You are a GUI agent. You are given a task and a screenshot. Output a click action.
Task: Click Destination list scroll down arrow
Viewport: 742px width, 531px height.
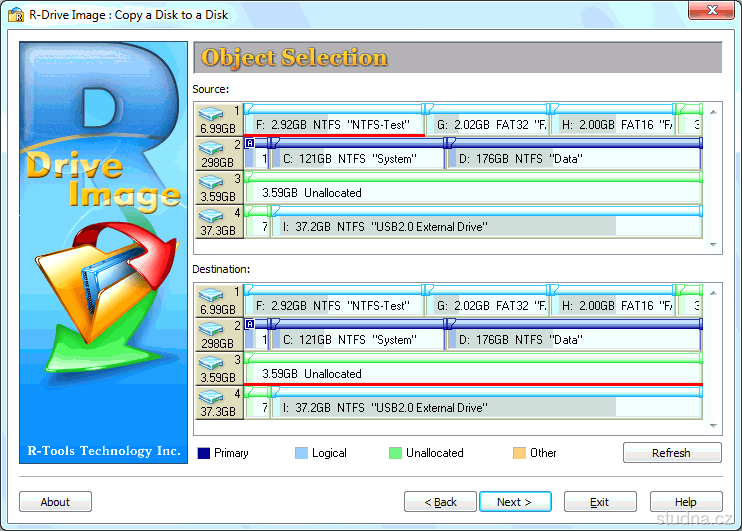(x=713, y=425)
